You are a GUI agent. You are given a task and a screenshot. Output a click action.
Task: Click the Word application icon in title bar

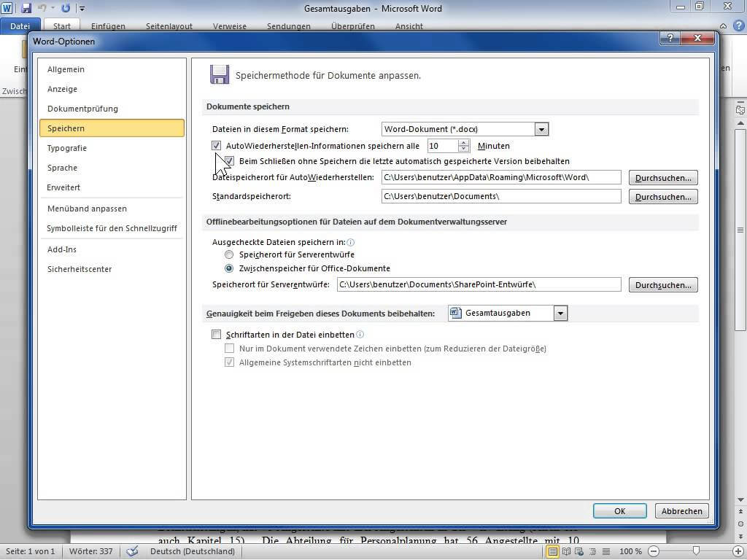click(x=7, y=8)
